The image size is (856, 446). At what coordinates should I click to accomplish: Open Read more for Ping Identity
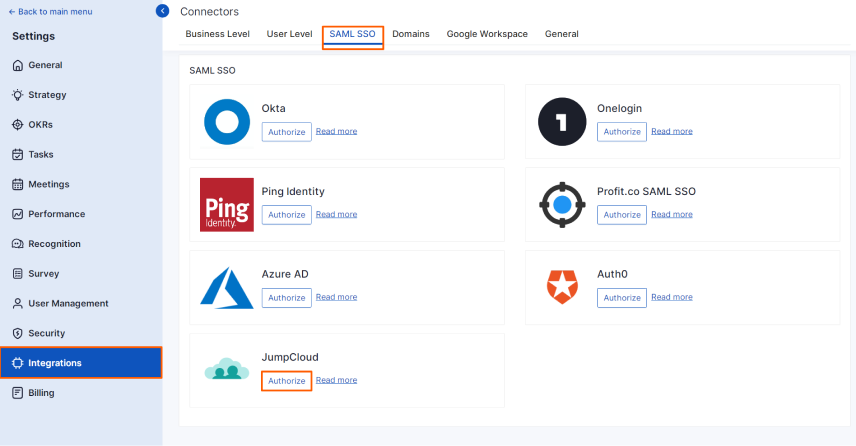pyautogui.click(x=336, y=215)
